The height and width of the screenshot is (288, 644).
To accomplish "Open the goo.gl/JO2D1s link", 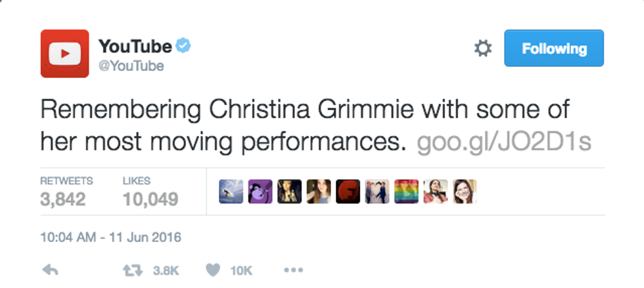I will pos(504,140).
